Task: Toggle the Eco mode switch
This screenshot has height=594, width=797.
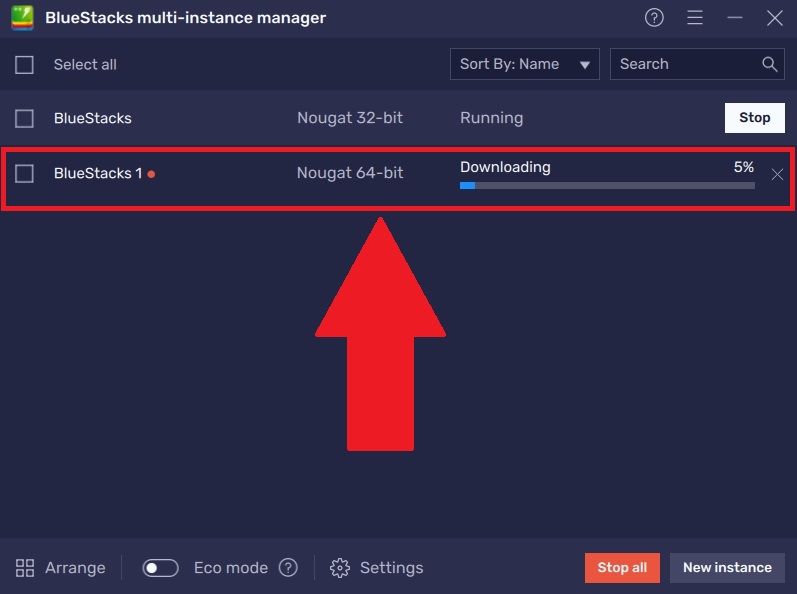Action: coord(160,568)
